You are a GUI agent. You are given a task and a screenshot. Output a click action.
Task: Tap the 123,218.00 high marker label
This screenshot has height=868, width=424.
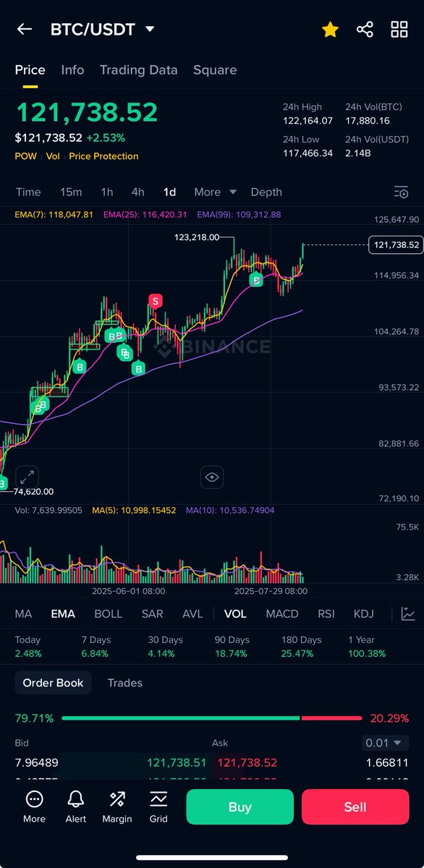[197, 237]
